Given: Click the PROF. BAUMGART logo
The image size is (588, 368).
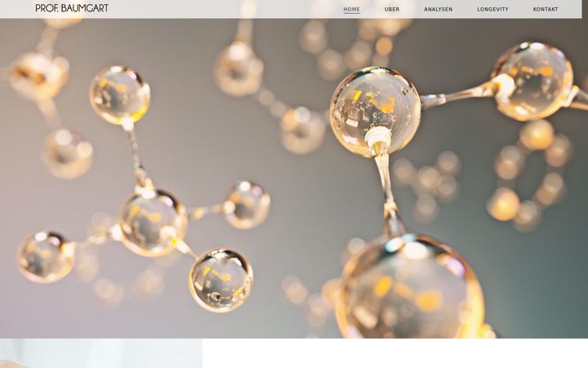Looking at the screenshot, I should [72, 8].
